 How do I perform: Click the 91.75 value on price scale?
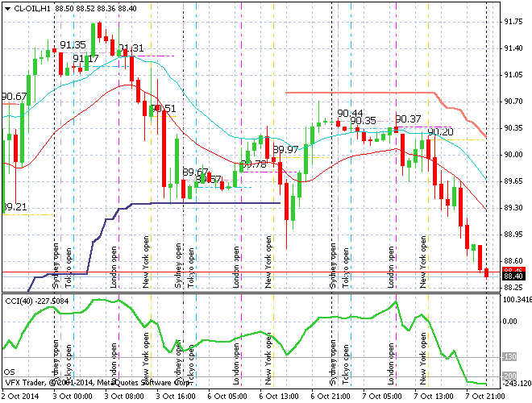point(513,23)
